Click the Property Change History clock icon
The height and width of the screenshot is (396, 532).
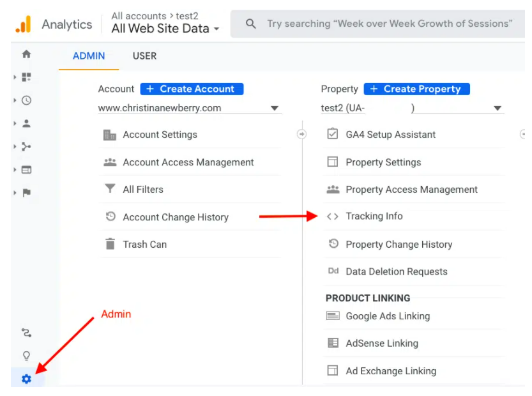[333, 243]
